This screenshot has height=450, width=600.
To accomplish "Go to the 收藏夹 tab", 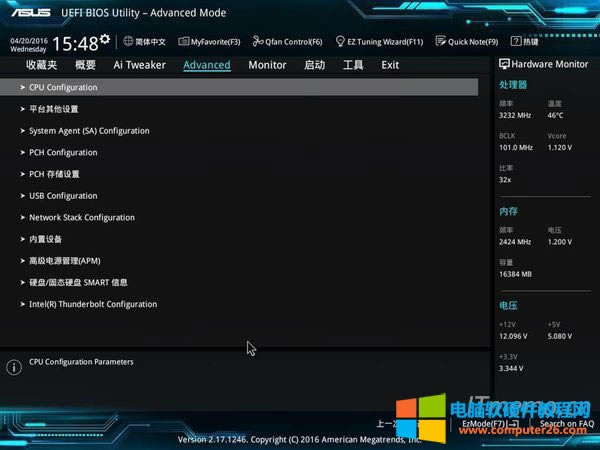I will click(x=41, y=65).
